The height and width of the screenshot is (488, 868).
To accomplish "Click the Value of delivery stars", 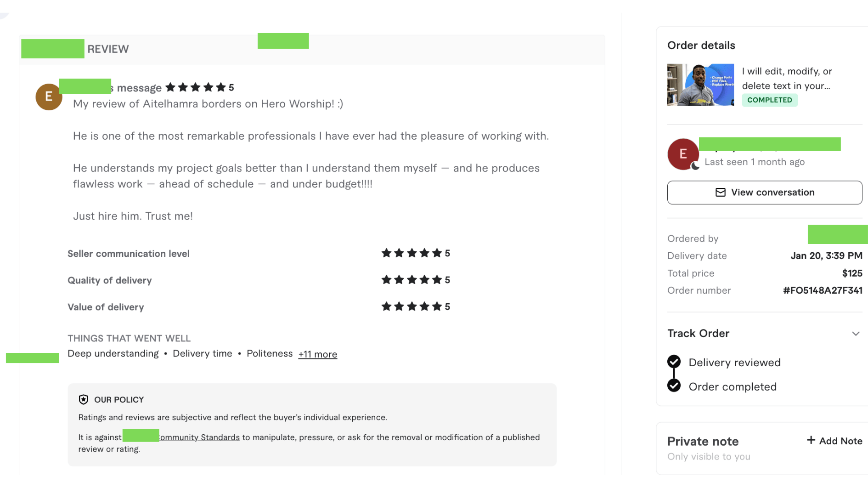I will (411, 306).
